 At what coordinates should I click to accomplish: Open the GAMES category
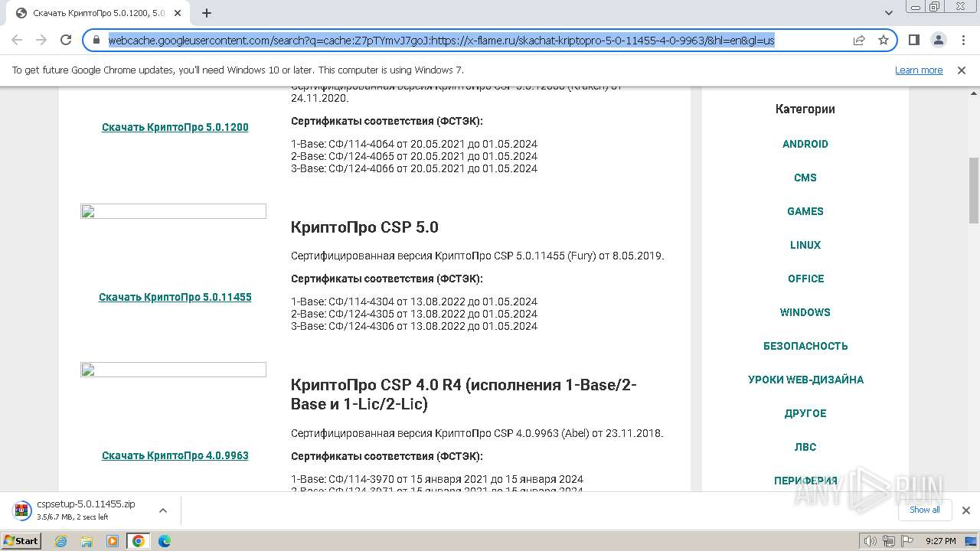coord(805,211)
